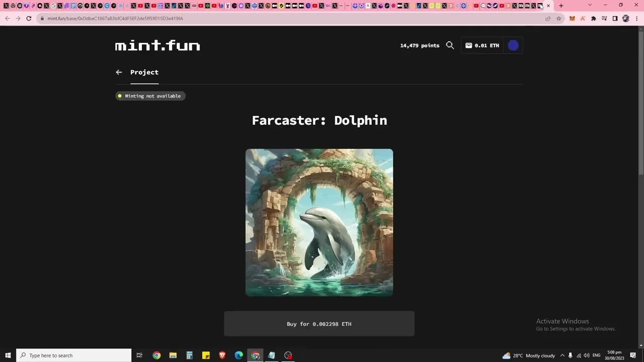This screenshot has width=644, height=362.
Task: Open the Windows Start menu
Action: [x=8, y=355]
